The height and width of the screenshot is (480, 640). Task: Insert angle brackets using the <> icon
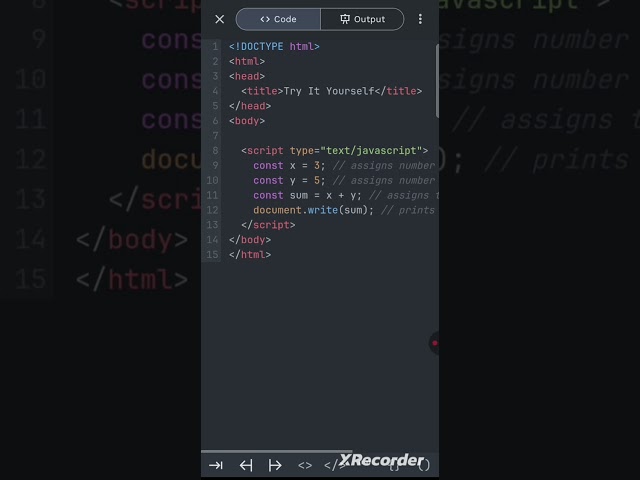(305, 465)
